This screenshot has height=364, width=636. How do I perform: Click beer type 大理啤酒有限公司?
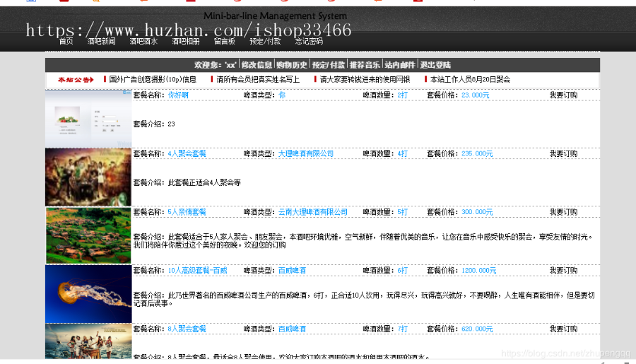coord(306,154)
